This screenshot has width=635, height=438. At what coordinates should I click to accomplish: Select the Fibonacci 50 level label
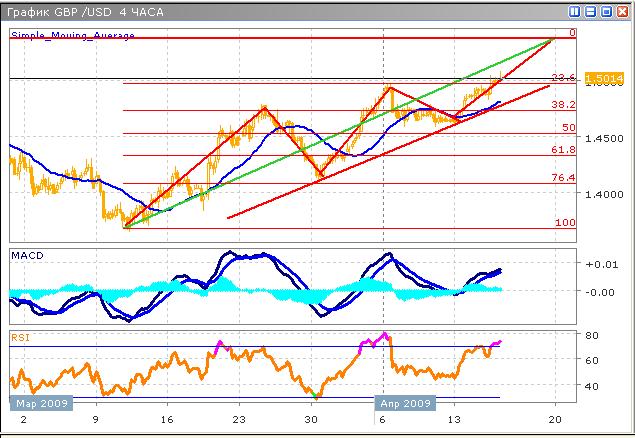coord(567,127)
